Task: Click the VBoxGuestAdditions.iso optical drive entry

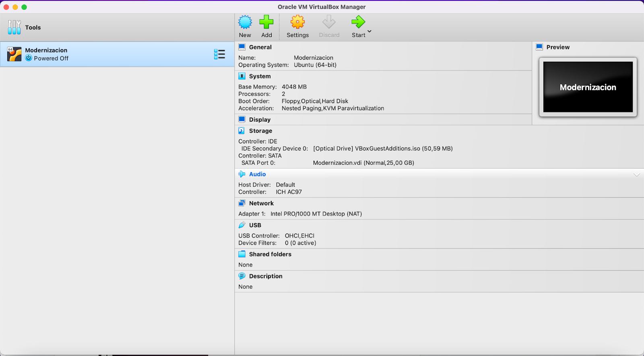Action: [383, 149]
